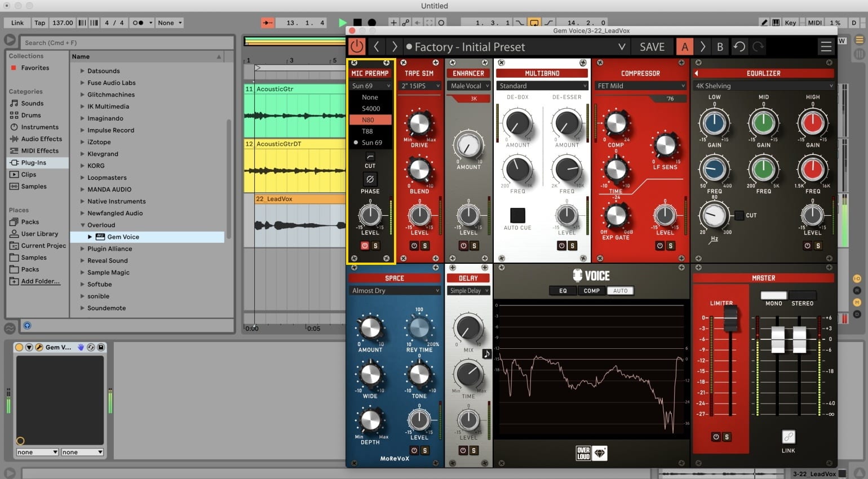The image size is (868, 479).
Task: Click the Compressor EXP GATE knob
Action: pyautogui.click(x=615, y=215)
